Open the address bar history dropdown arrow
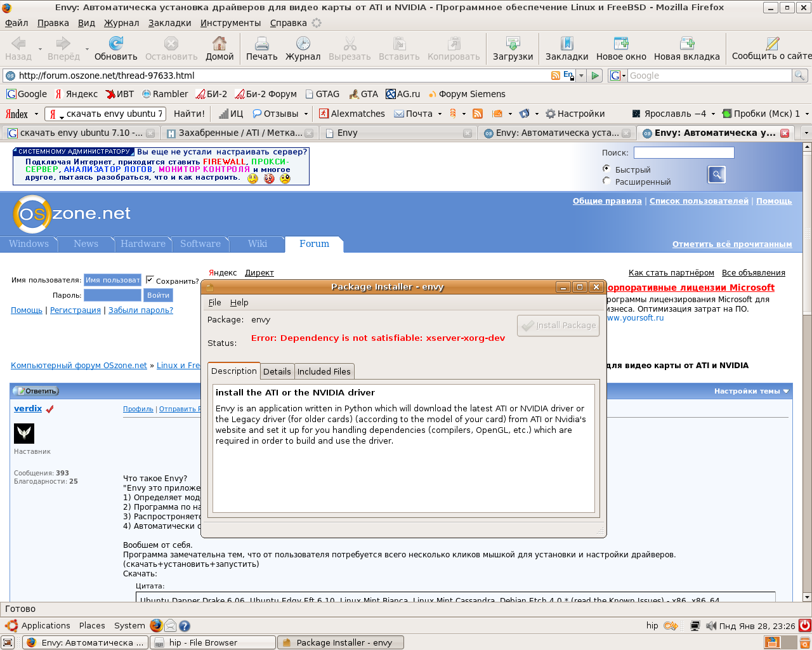The height and width of the screenshot is (650, 812). click(581, 76)
